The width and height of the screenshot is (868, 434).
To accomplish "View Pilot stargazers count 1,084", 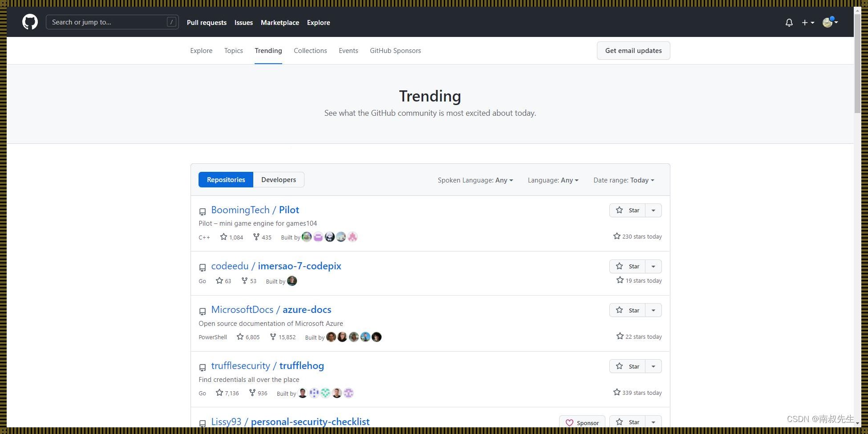I will (231, 237).
